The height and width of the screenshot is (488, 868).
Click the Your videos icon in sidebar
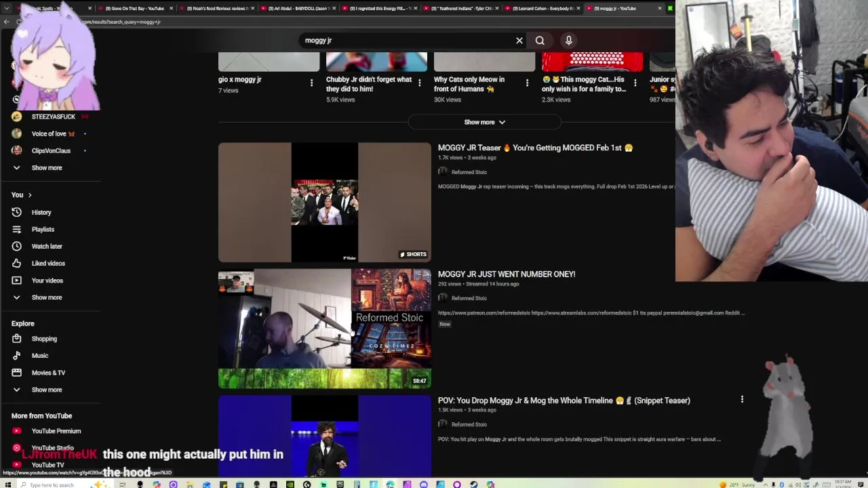point(17,280)
